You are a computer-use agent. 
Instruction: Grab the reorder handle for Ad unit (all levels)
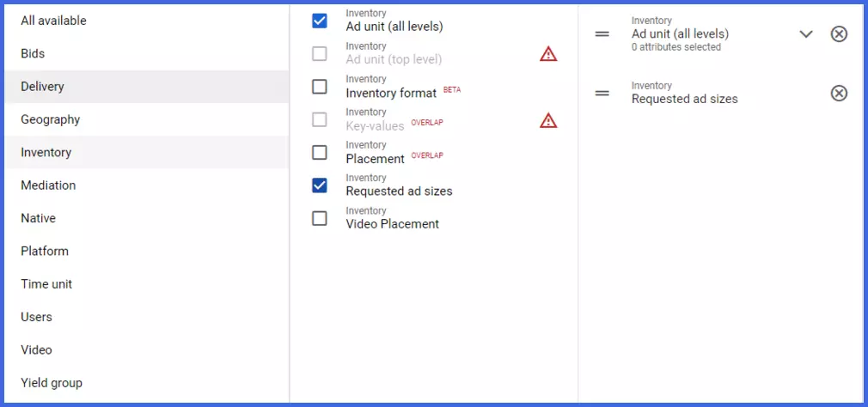pos(602,34)
